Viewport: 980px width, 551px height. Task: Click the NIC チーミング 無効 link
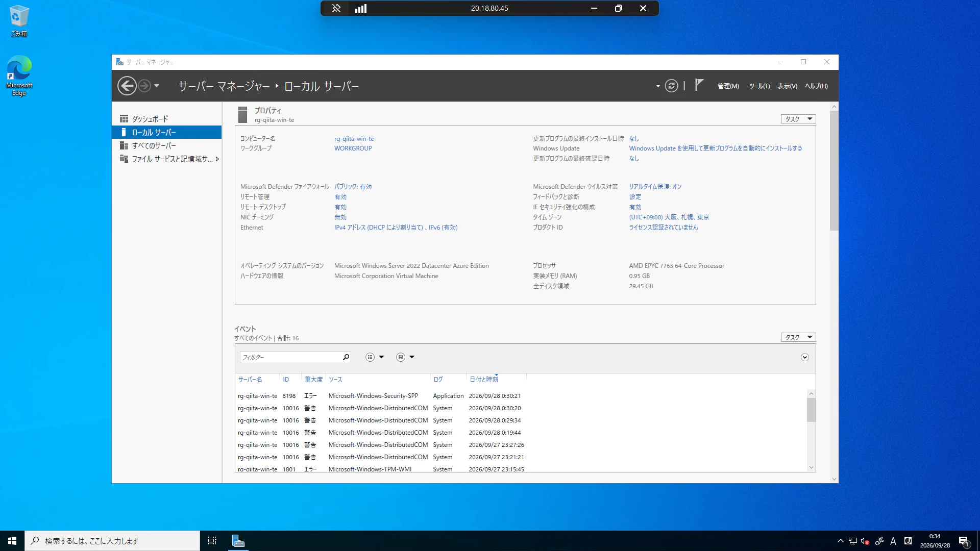(x=340, y=217)
